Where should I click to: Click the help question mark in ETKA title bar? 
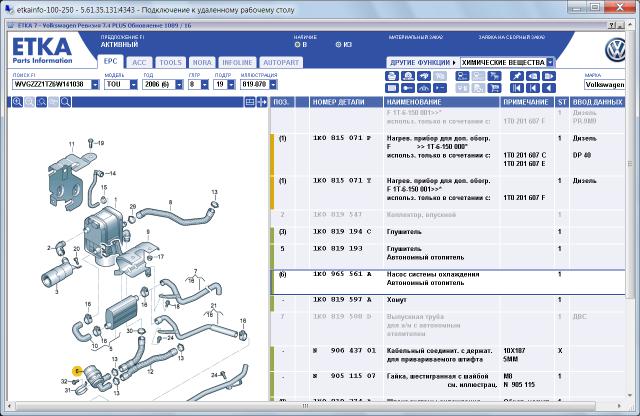(611, 25)
